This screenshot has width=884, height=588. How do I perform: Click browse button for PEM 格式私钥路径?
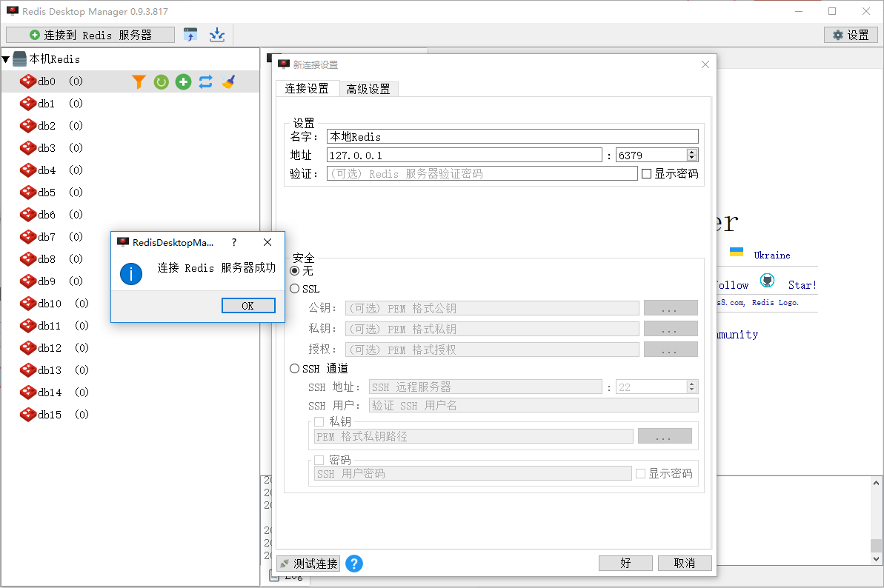click(x=665, y=436)
